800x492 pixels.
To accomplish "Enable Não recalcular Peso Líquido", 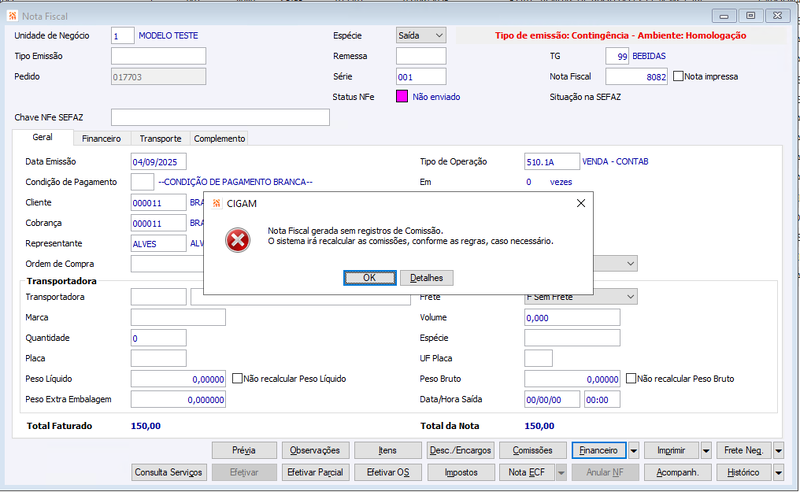I will (237, 378).
